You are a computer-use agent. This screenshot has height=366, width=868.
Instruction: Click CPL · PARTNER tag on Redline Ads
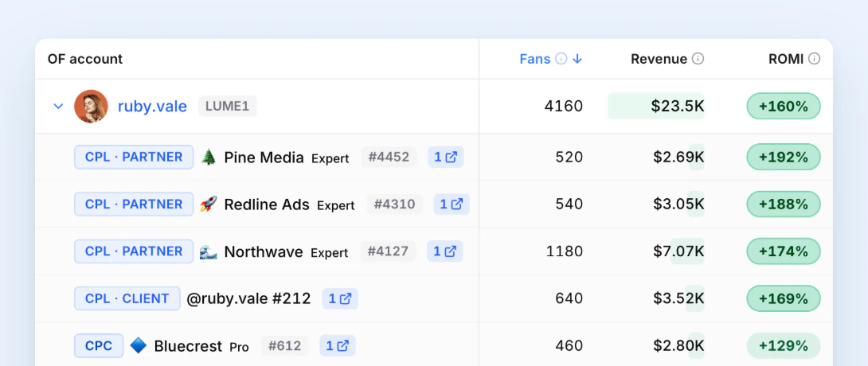click(134, 204)
